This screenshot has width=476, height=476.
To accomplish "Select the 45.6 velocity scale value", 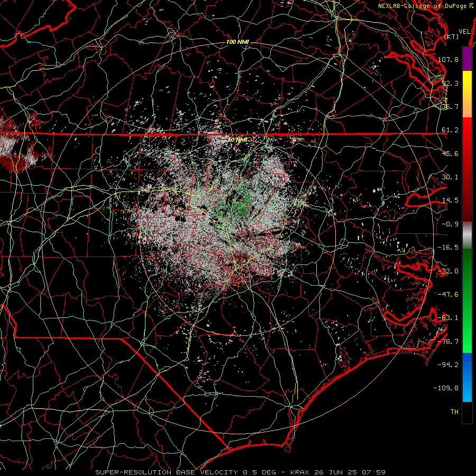I will [x=450, y=153].
